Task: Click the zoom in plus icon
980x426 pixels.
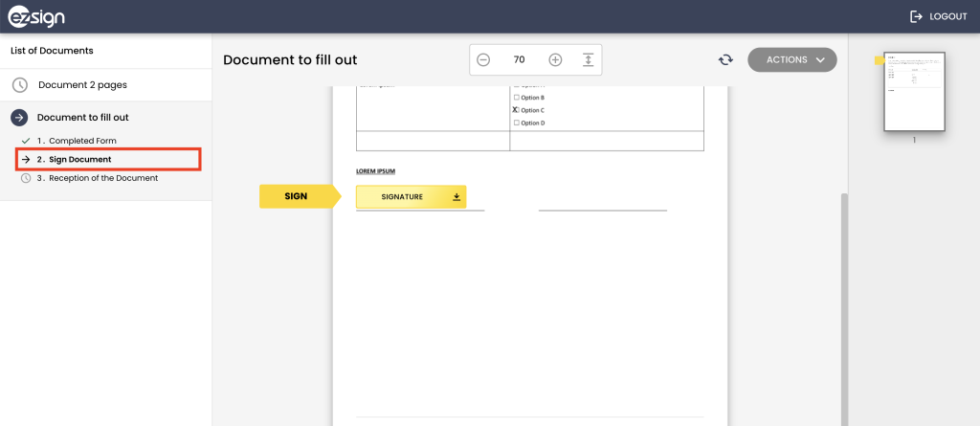Action: pyautogui.click(x=555, y=59)
